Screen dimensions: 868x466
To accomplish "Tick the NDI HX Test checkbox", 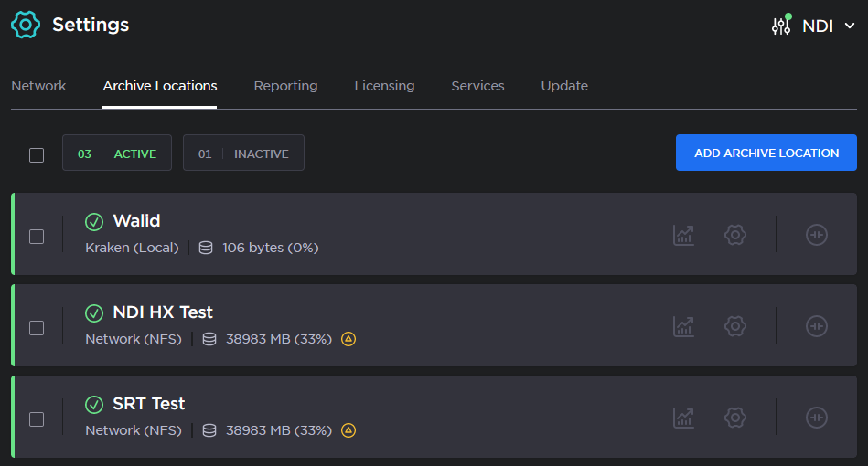I will click(x=37, y=328).
